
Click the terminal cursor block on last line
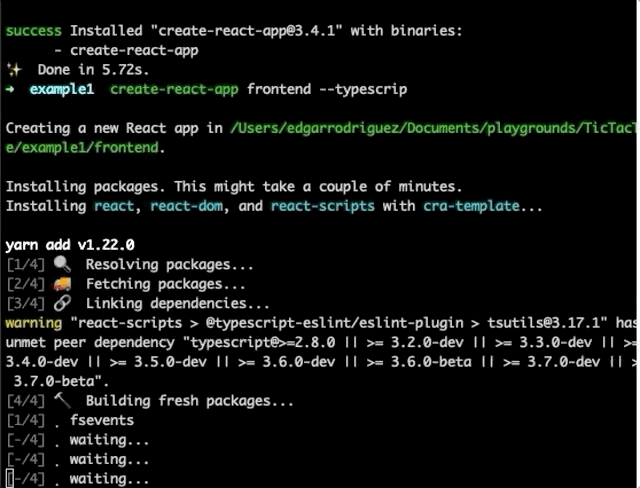coord(10,478)
